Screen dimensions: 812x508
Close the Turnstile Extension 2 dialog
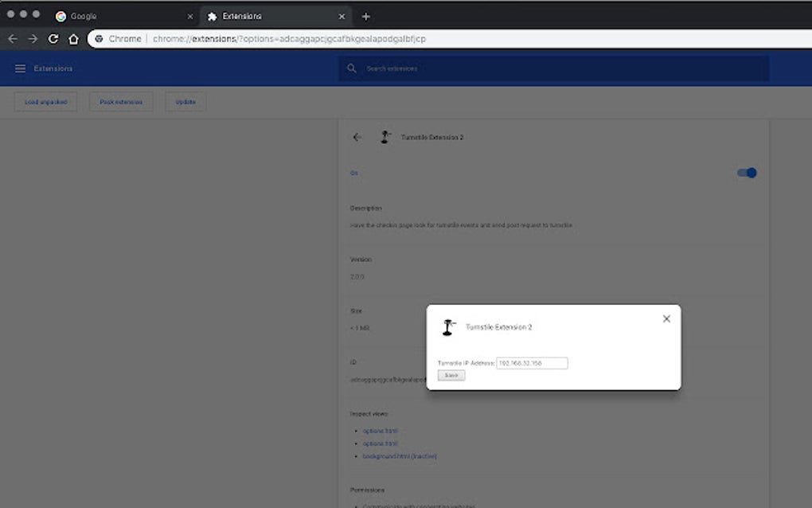pyautogui.click(x=666, y=318)
